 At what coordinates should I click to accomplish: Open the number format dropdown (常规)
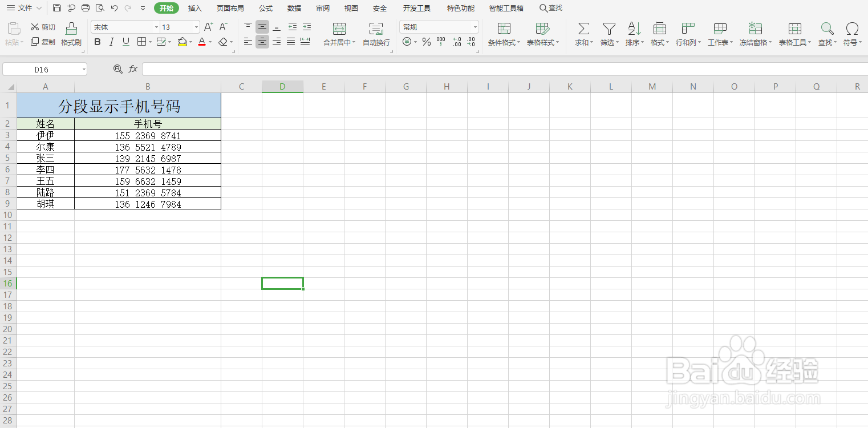(475, 27)
